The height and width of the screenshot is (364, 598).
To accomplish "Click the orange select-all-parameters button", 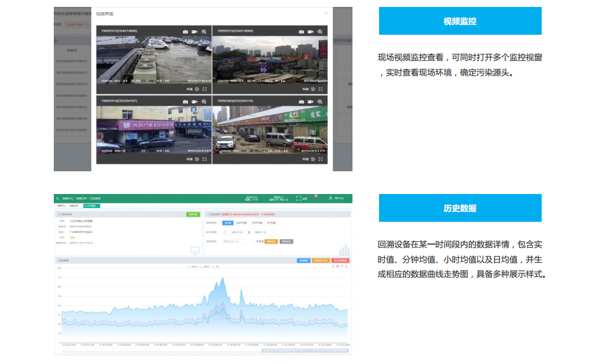I will click(271, 241).
